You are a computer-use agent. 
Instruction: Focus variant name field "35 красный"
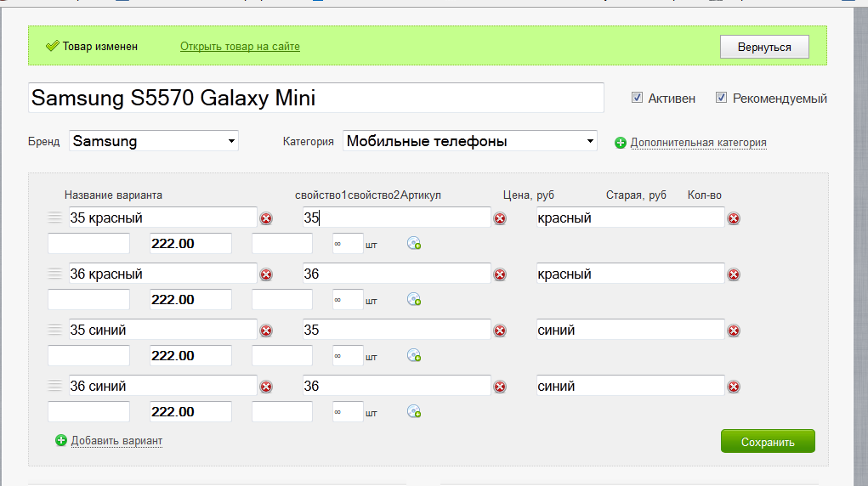point(163,218)
